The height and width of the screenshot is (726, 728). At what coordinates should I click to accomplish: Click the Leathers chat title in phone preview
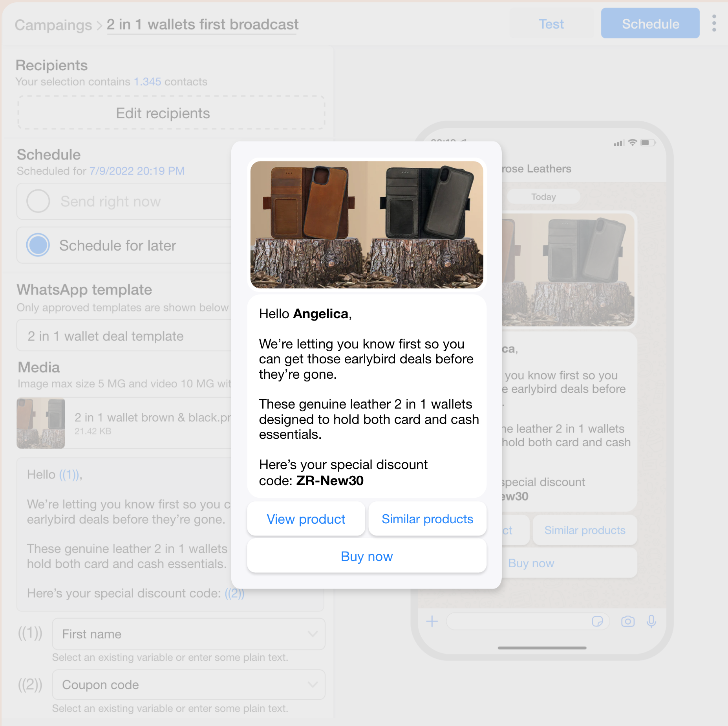point(536,169)
